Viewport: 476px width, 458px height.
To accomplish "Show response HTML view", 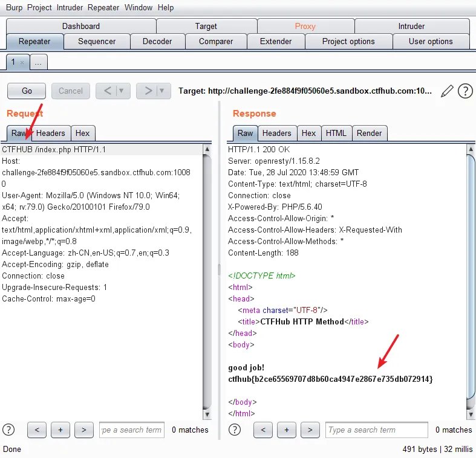I will pos(336,133).
